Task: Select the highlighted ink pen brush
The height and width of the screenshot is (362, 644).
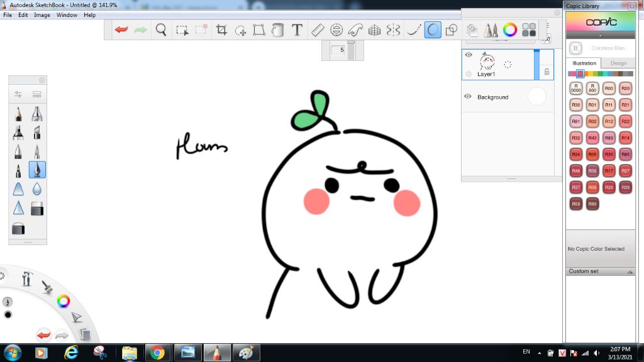Action: pos(37,170)
